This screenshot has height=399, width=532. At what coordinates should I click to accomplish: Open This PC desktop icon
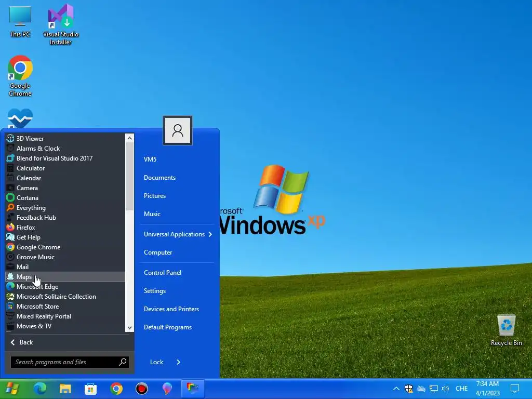(20, 21)
